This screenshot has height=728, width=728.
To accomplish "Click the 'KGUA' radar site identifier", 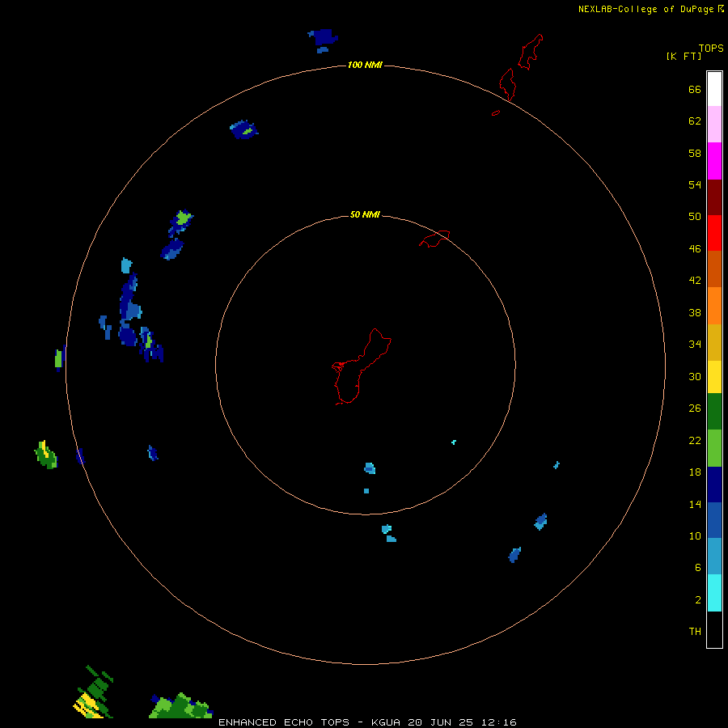I will click(385, 722).
